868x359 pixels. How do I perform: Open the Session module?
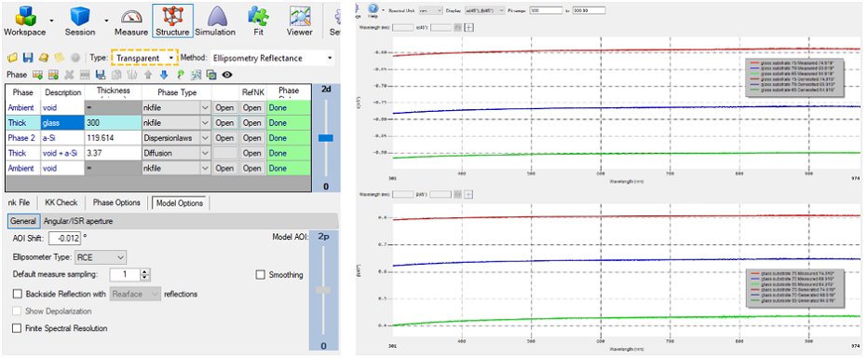pos(80,20)
